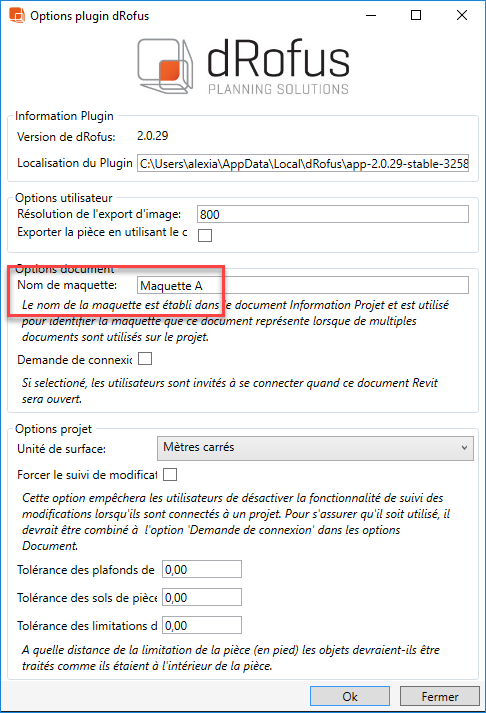The width and height of the screenshot is (486, 713).
Task: Close the Options plugin dRofus dialog
Action: (461, 15)
